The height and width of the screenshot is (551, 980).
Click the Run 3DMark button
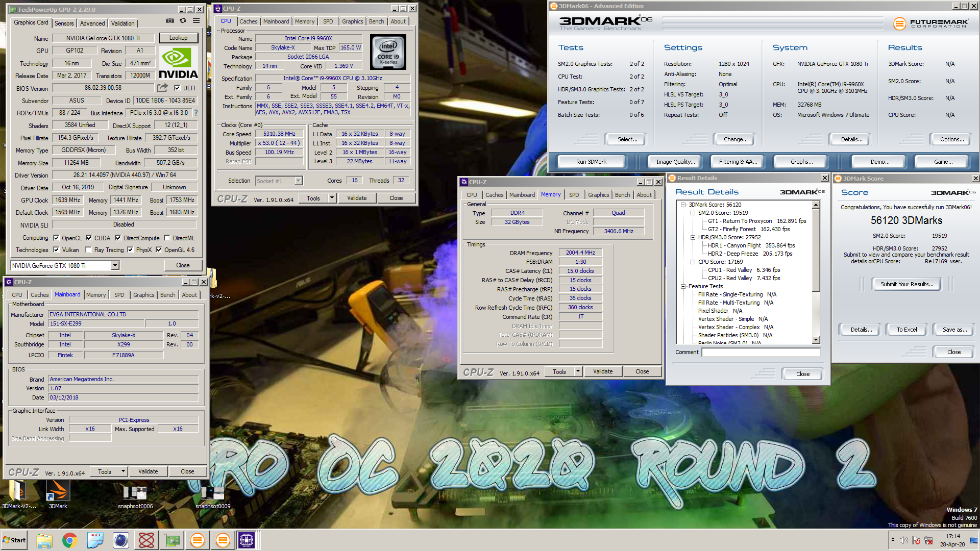click(591, 162)
